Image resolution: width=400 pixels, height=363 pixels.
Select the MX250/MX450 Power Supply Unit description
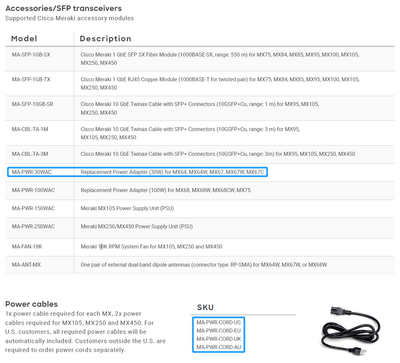click(x=137, y=227)
